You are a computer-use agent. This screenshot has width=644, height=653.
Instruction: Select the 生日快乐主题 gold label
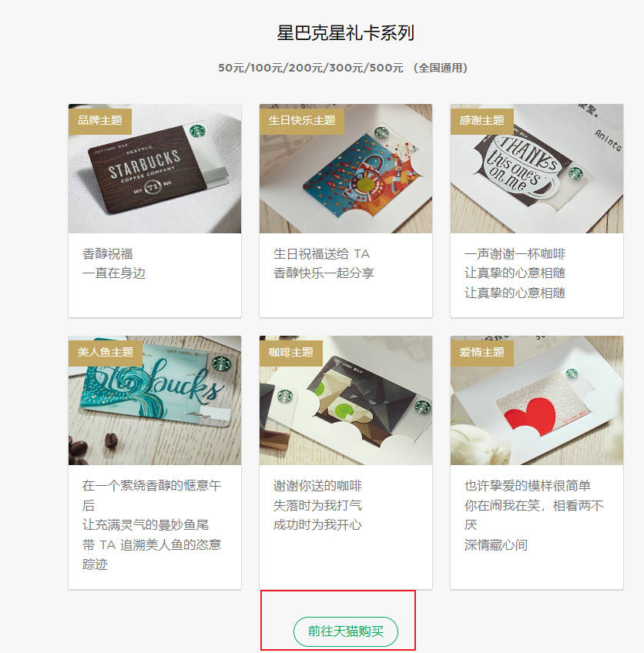302,121
